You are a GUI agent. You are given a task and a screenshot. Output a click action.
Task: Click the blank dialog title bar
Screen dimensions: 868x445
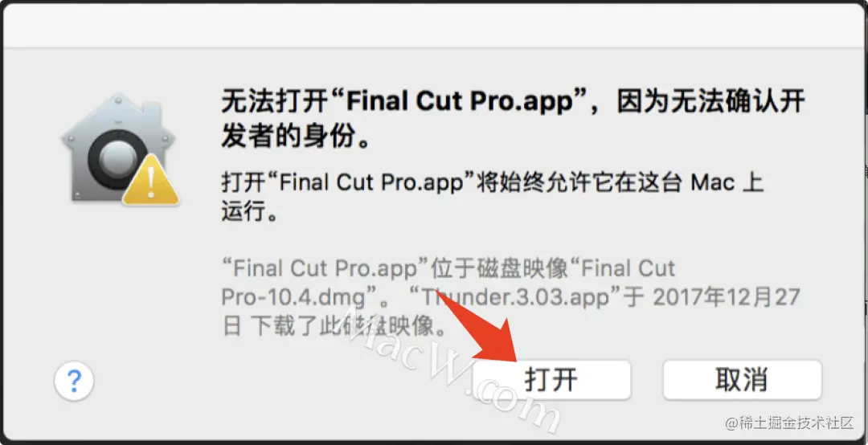434,26
